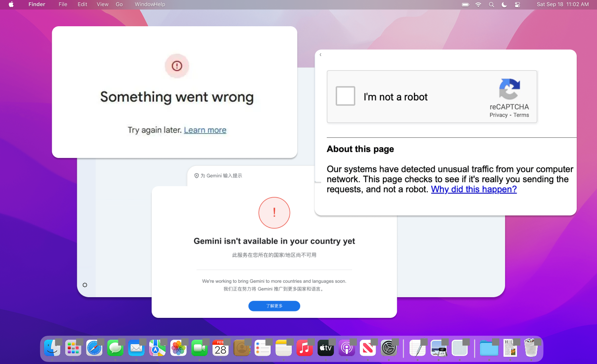
Task: Click the Why did this happen? link
Action: coord(474,189)
